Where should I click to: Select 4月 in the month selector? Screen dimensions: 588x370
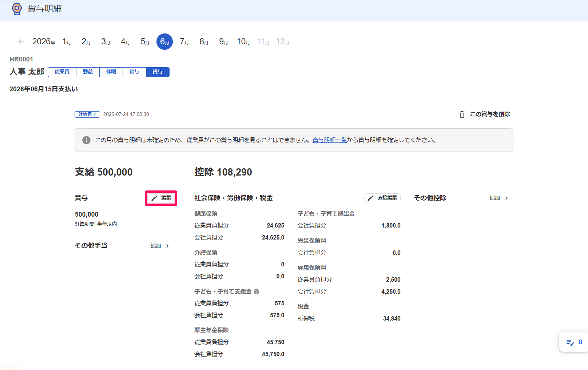point(125,42)
